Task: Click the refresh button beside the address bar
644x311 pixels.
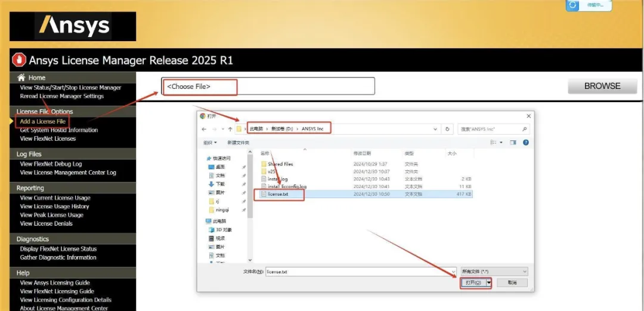Action: [447, 129]
